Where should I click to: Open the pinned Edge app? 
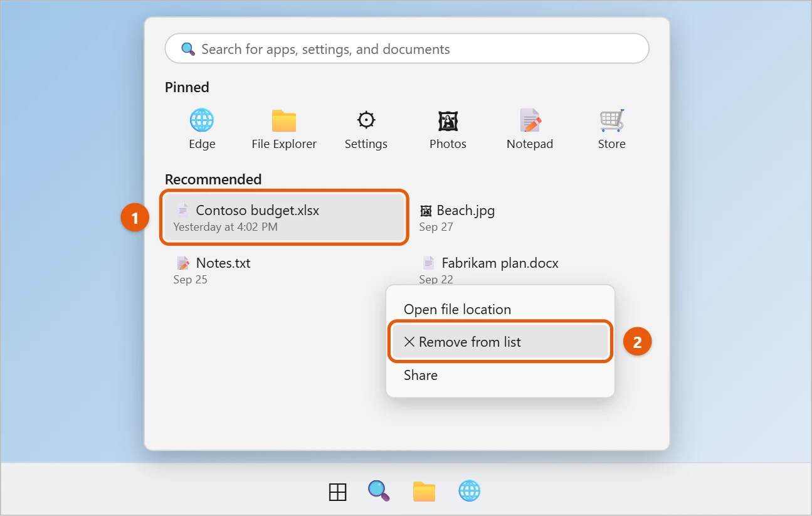point(201,129)
